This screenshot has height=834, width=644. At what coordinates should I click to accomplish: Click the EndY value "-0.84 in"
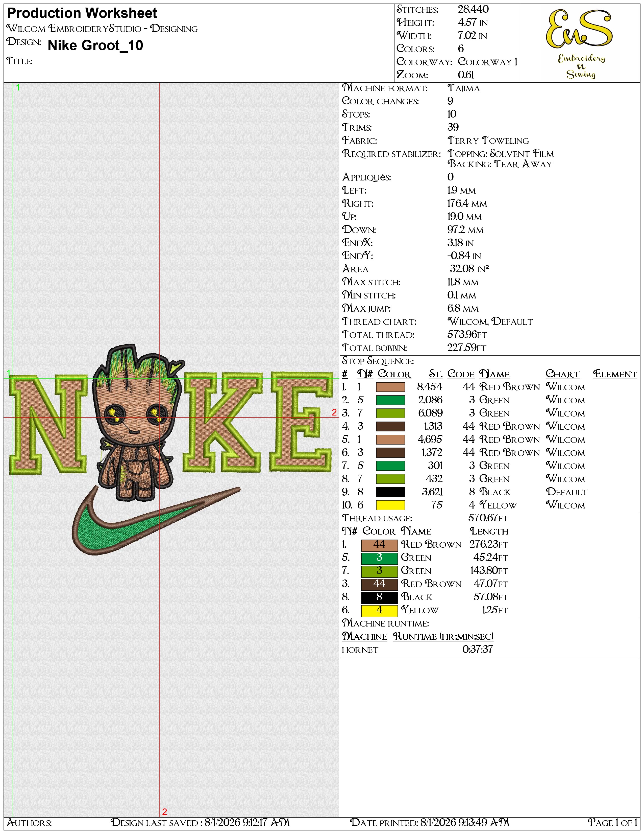click(x=464, y=256)
